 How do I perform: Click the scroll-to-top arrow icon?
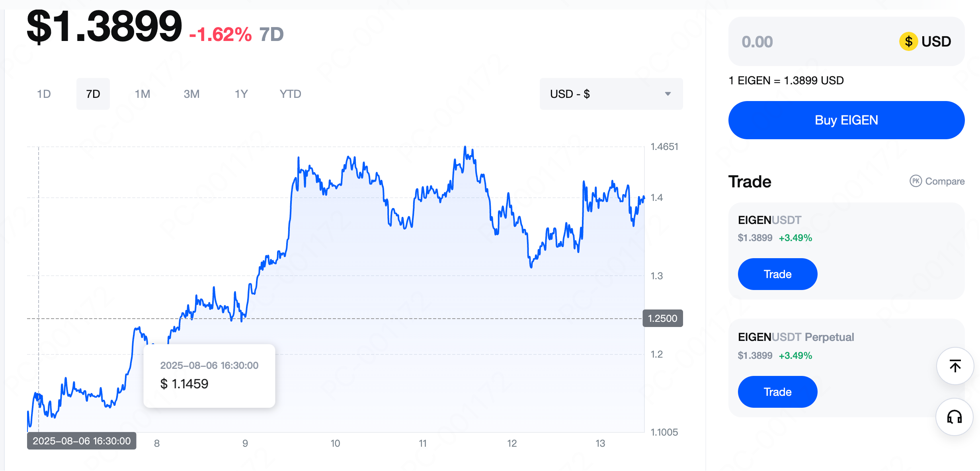pos(955,366)
